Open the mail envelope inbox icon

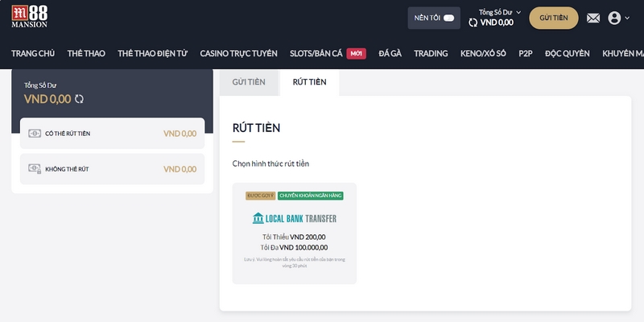pos(593,18)
